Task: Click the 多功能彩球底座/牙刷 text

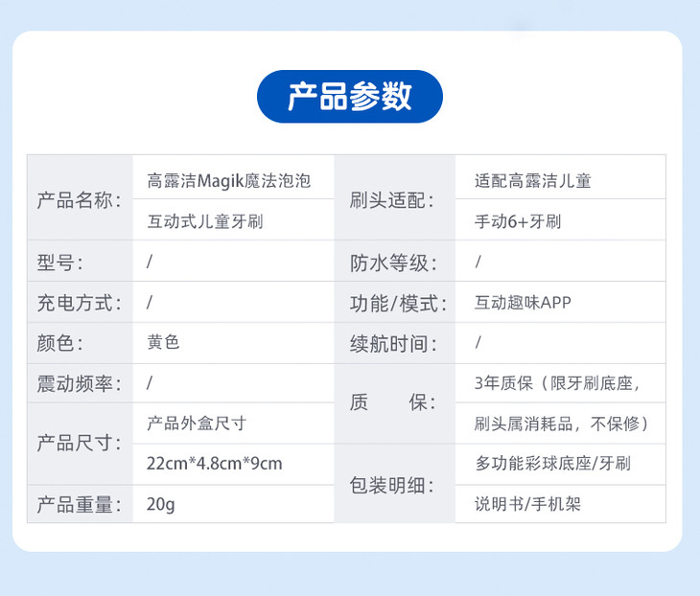Action: pos(552,464)
